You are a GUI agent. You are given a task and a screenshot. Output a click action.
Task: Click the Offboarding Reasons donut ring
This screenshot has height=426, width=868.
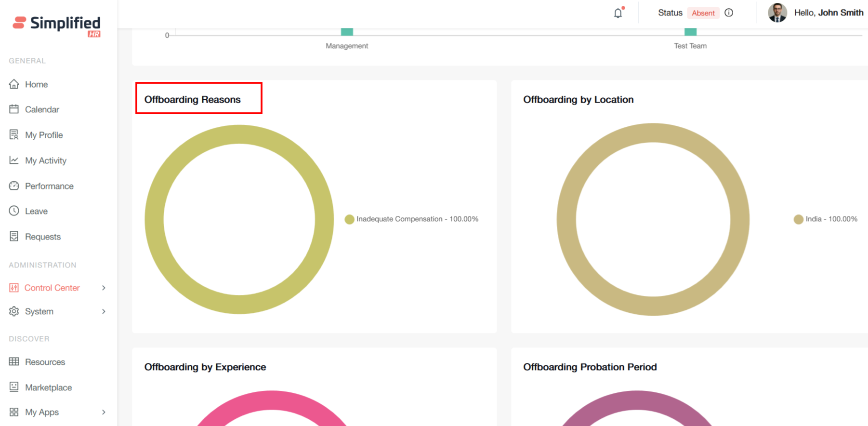154,219
